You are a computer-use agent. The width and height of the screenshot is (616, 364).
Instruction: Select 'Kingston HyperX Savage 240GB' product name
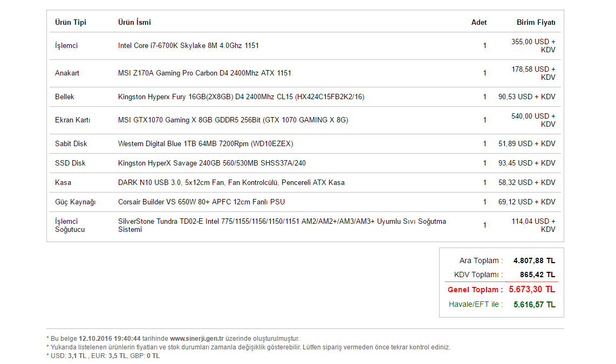click(x=212, y=163)
